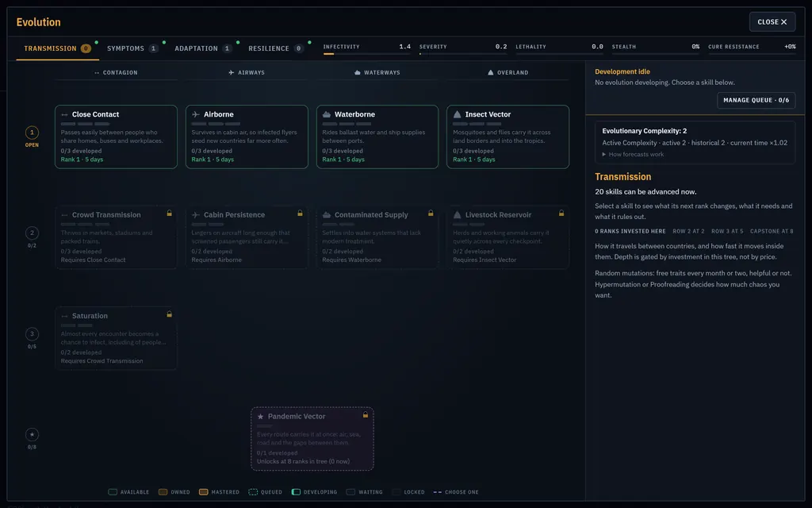Click the Developing legend swatch
The image size is (812, 508).
click(296, 492)
